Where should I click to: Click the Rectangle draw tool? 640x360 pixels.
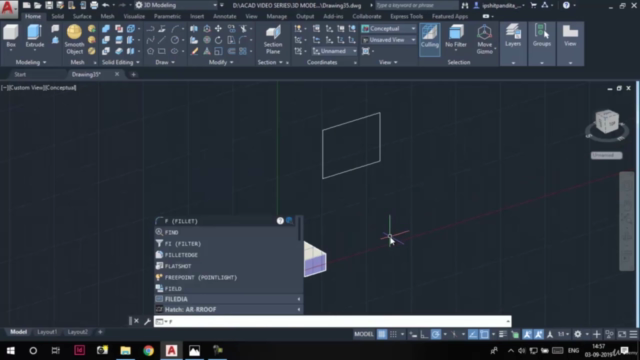(x=162, y=51)
